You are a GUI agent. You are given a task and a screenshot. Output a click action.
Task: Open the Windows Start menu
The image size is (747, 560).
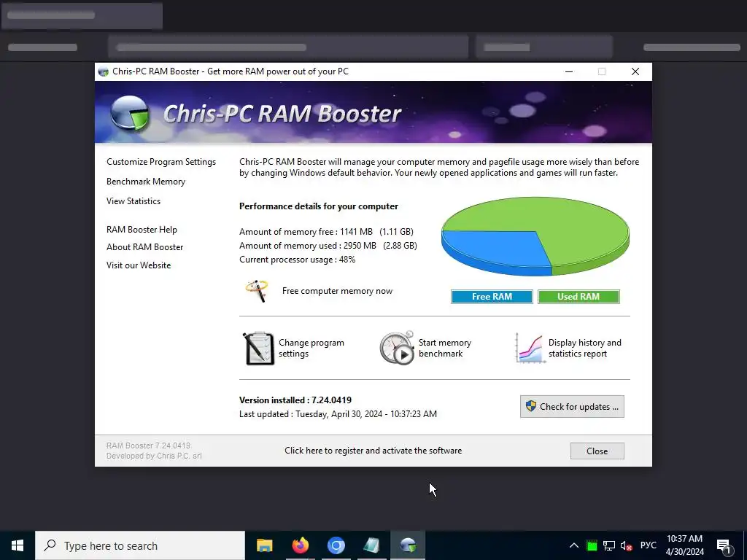[x=18, y=545]
